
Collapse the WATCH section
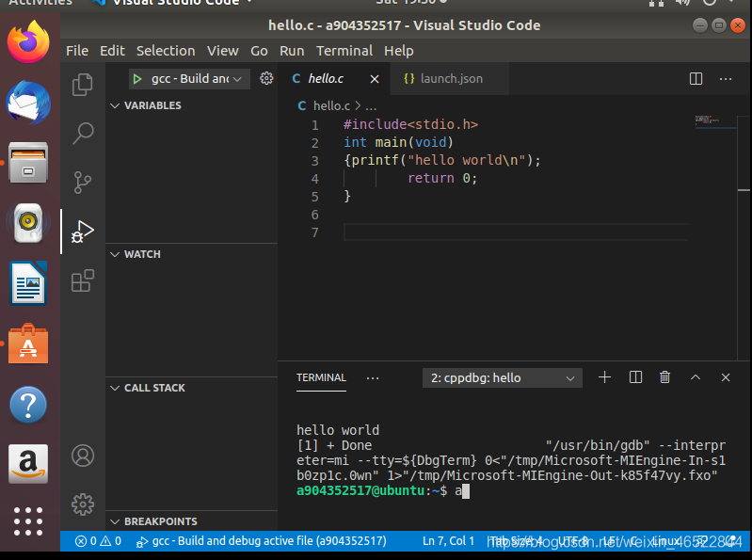click(x=191, y=254)
